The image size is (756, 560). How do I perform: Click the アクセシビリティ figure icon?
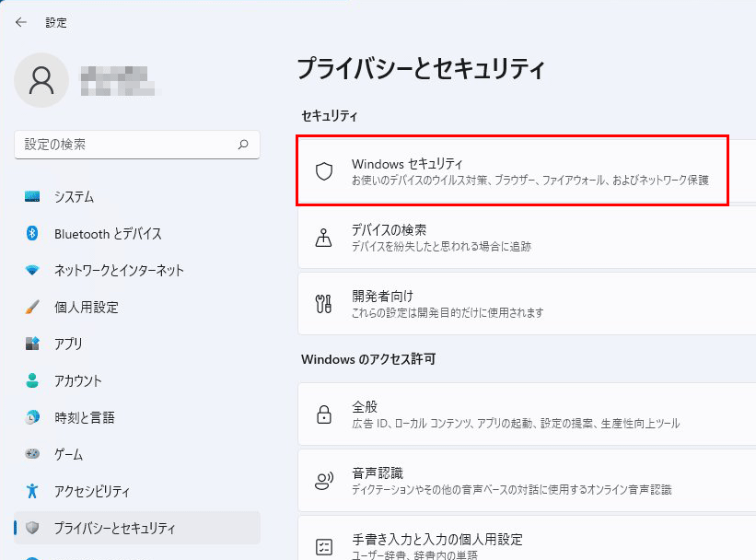click(x=32, y=491)
